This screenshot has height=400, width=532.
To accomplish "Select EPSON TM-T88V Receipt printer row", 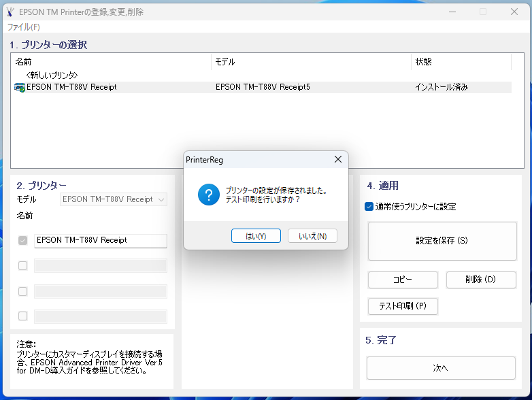I will (x=71, y=88).
